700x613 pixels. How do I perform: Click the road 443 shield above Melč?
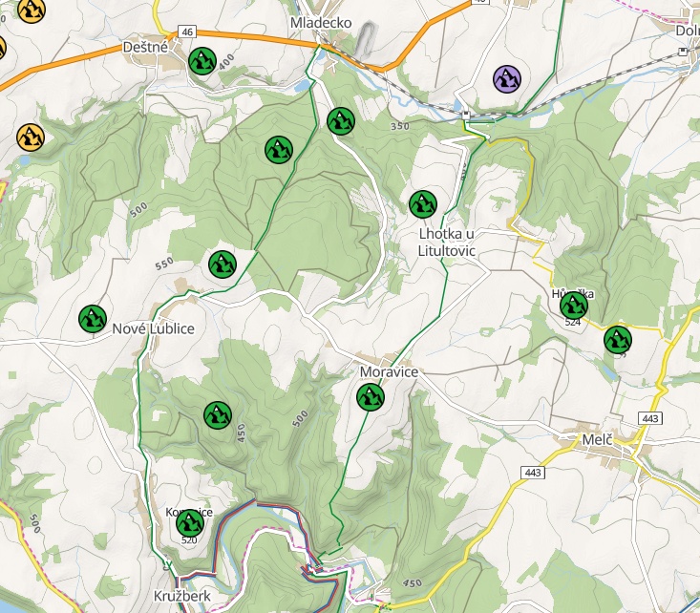click(x=650, y=418)
